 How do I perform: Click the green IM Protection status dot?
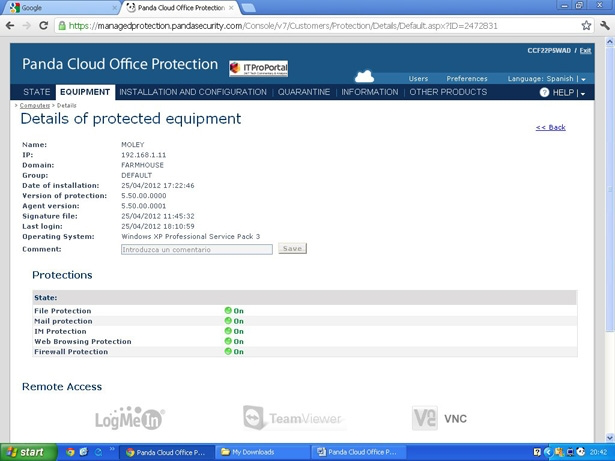click(228, 331)
